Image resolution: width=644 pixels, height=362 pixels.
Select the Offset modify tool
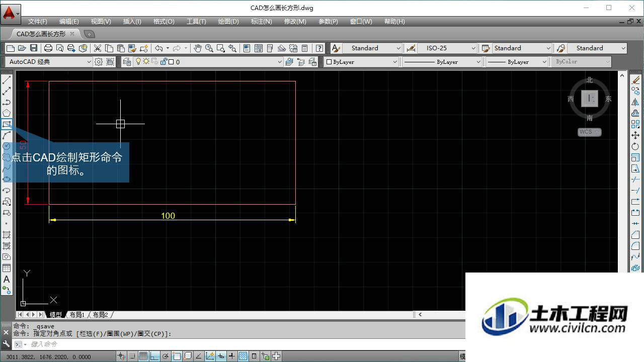click(635, 113)
